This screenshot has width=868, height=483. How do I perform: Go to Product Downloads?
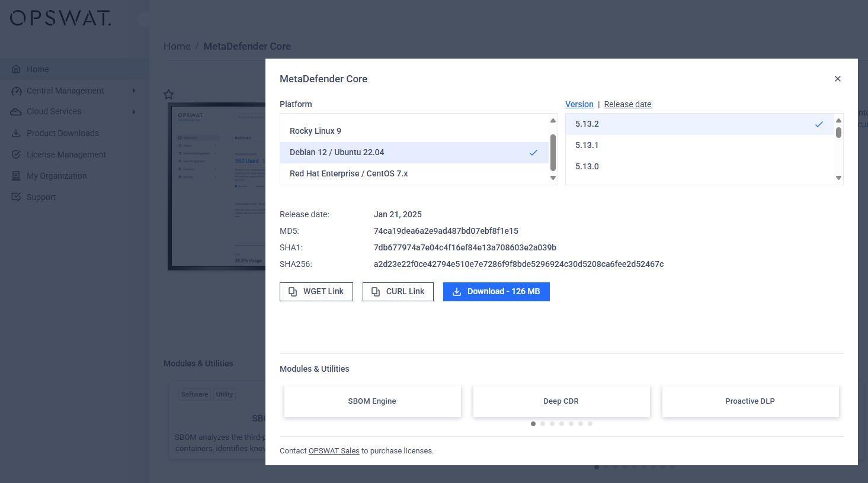[74, 133]
